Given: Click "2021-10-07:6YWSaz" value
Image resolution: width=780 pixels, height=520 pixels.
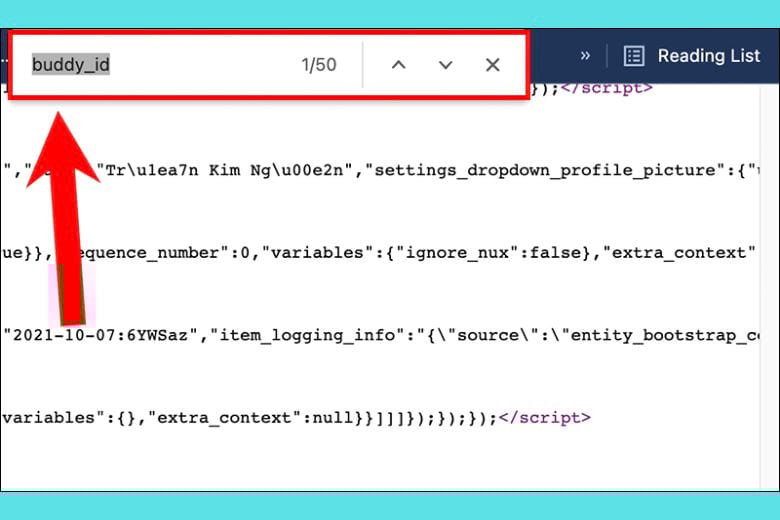Looking at the screenshot, I should (101, 335).
